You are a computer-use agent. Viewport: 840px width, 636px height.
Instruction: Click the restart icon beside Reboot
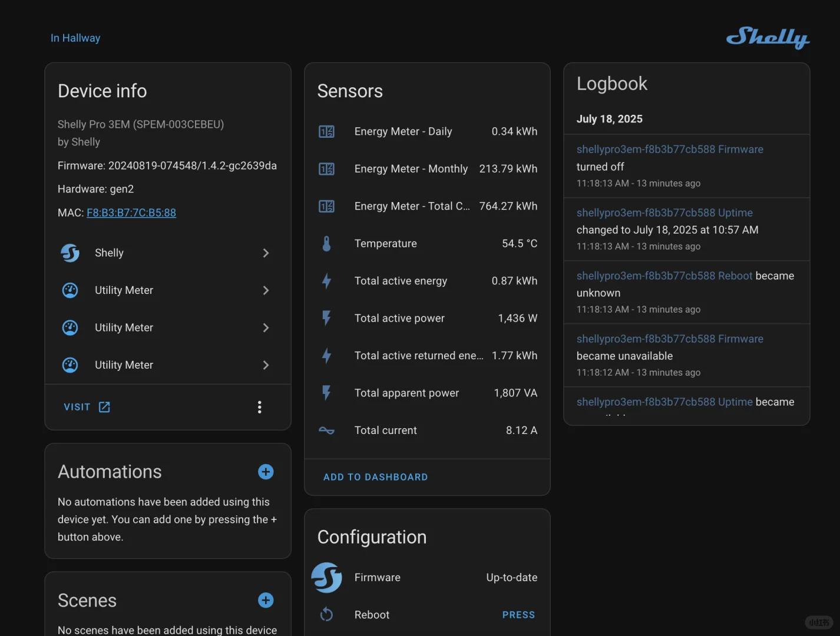(326, 615)
